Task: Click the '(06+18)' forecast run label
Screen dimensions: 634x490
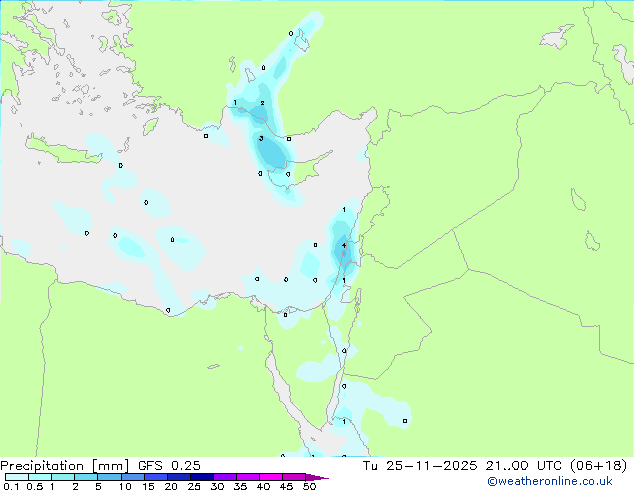Action: (598, 466)
